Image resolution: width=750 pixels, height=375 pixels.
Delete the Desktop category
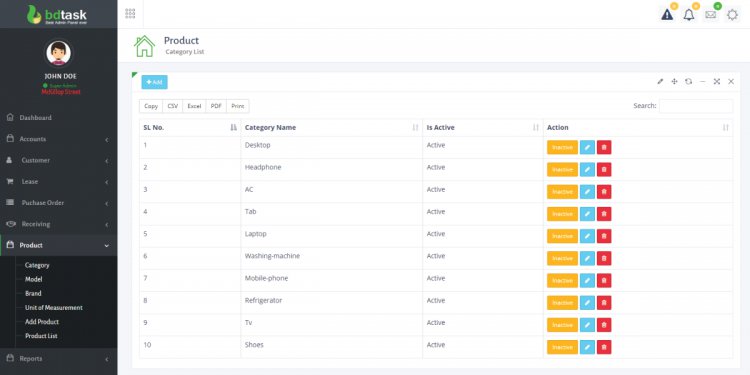[x=604, y=147]
